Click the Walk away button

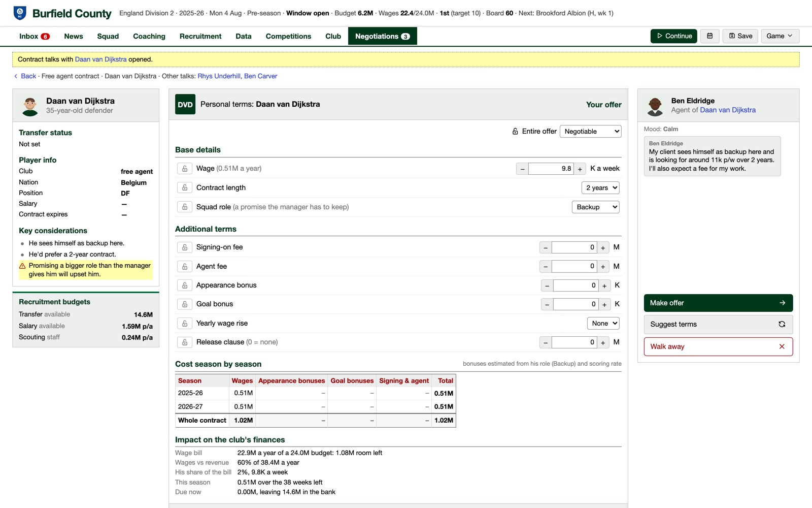pyautogui.click(x=718, y=347)
